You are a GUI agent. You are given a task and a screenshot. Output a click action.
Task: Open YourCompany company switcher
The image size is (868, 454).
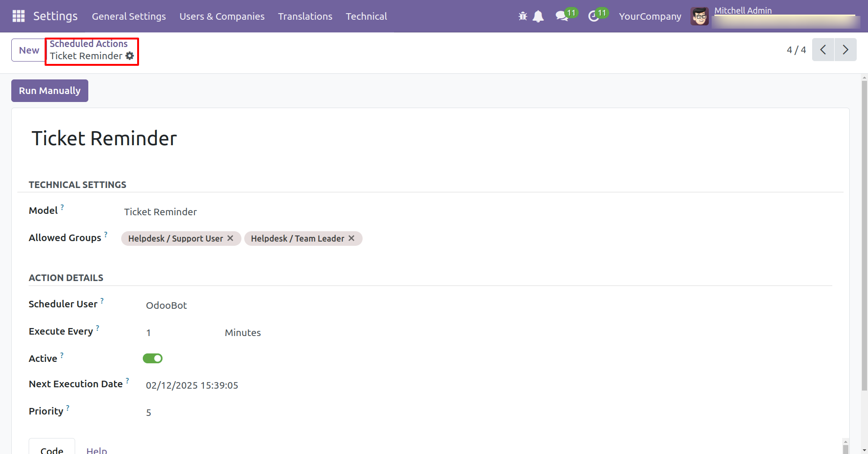pos(650,16)
